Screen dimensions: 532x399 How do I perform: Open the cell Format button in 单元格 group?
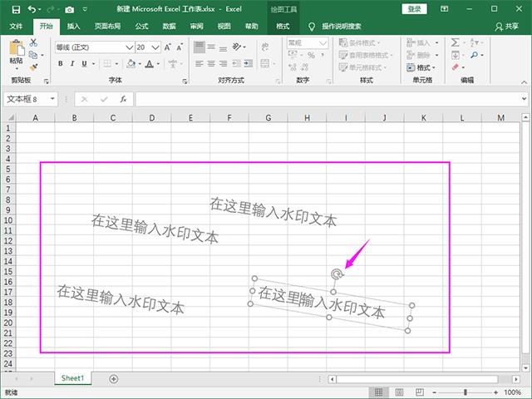click(x=421, y=67)
